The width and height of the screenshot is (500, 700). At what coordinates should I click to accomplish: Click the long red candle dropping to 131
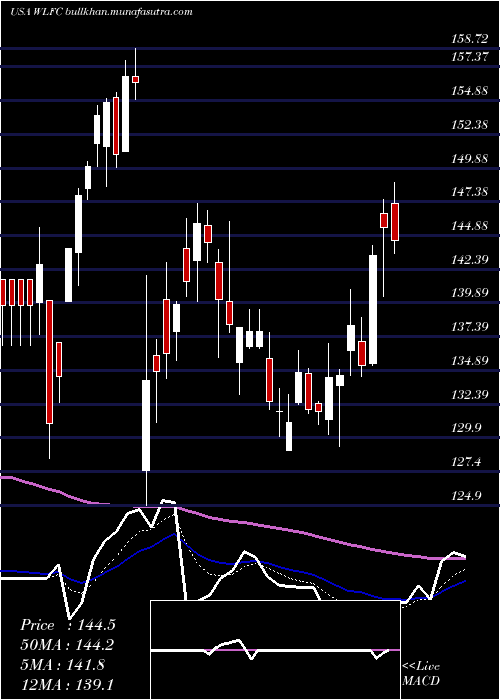49,362
